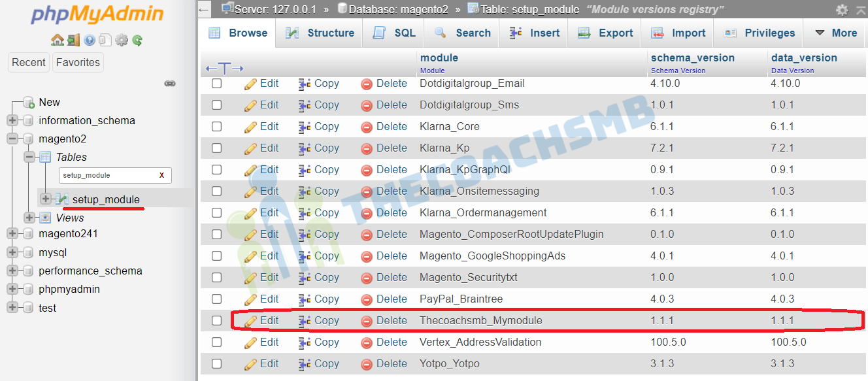Click the column resize arrows icon in header
The height and width of the screenshot is (381, 868).
[x=224, y=68]
